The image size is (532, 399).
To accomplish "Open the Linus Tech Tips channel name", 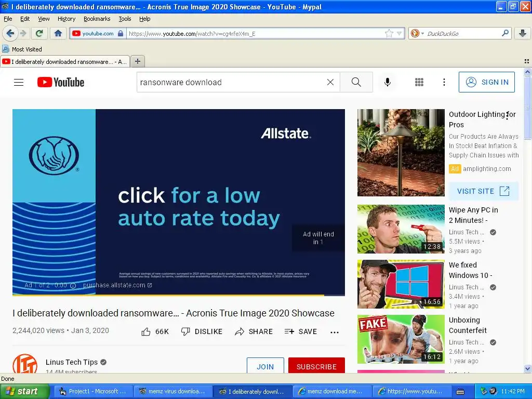I will pyautogui.click(x=72, y=362).
